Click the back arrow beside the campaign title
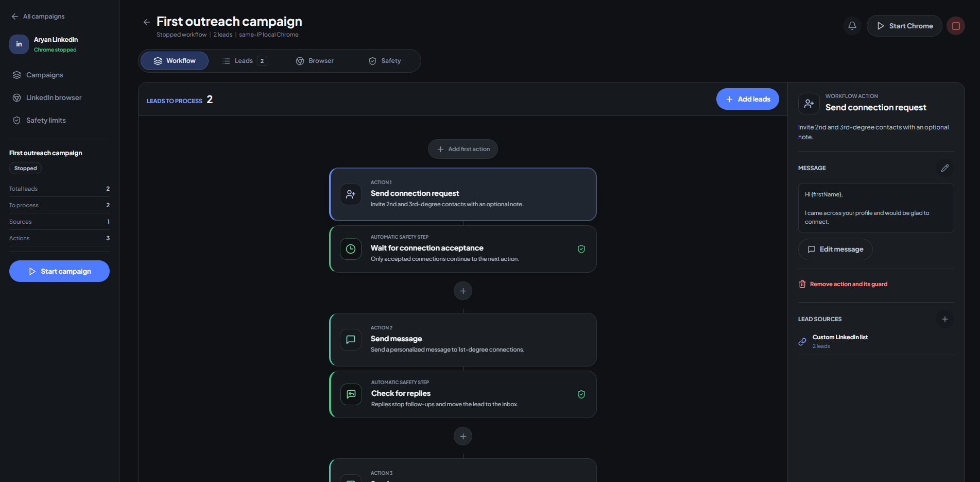The width and height of the screenshot is (980, 482). click(147, 22)
